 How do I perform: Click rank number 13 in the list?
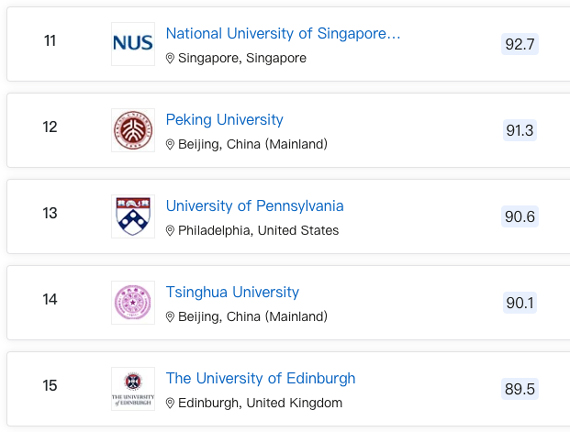click(x=50, y=213)
